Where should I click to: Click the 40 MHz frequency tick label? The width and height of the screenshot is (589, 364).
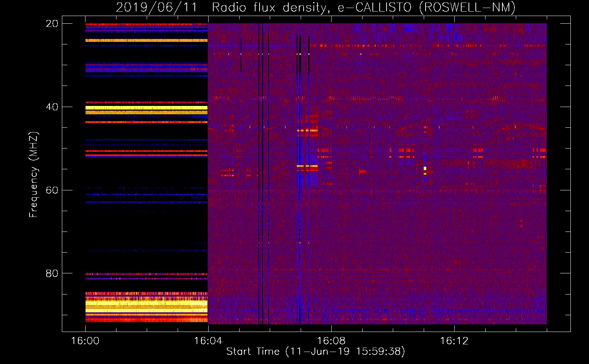(x=52, y=107)
